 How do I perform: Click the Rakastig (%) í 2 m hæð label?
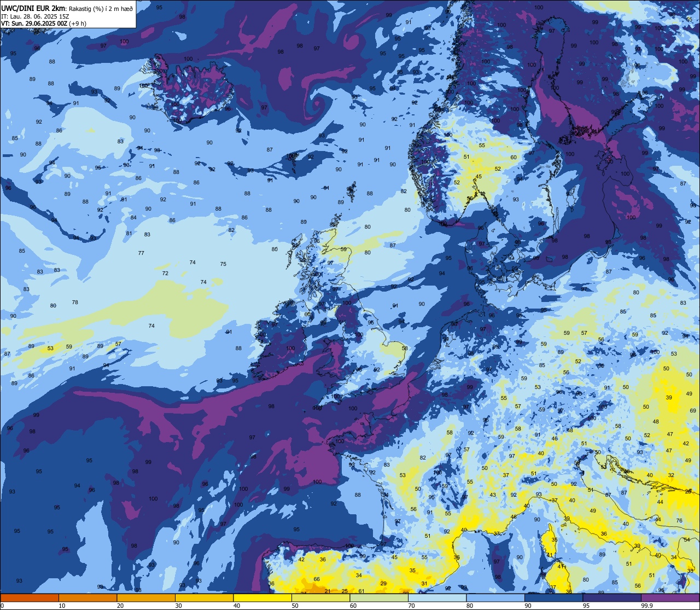point(101,8)
